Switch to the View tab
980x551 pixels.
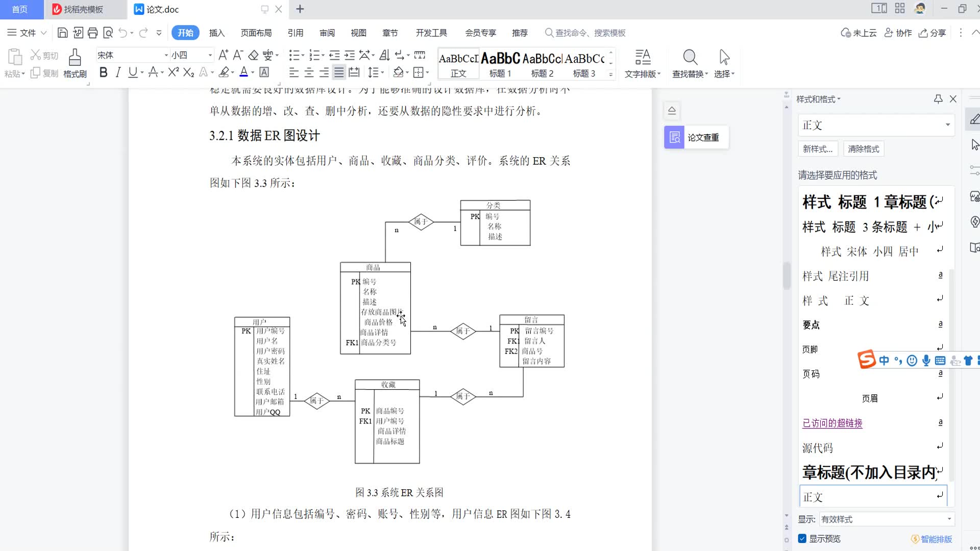pyautogui.click(x=358, y=33)
